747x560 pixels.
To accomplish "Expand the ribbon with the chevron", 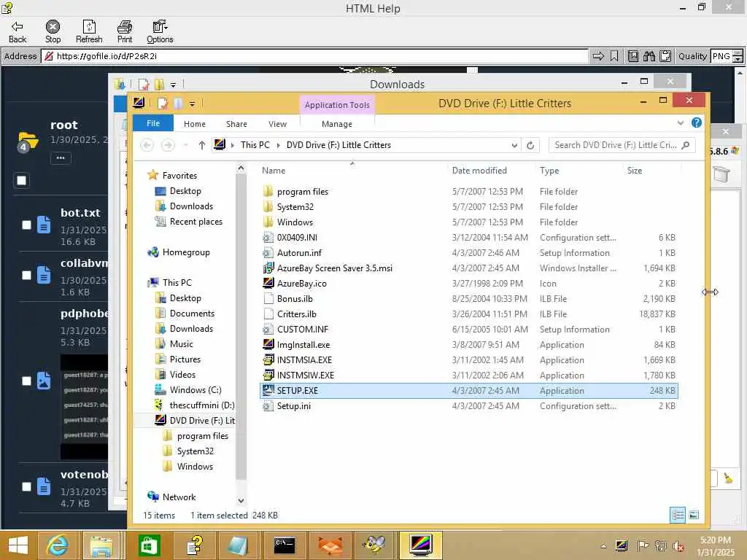I will (x=681, y=122).
